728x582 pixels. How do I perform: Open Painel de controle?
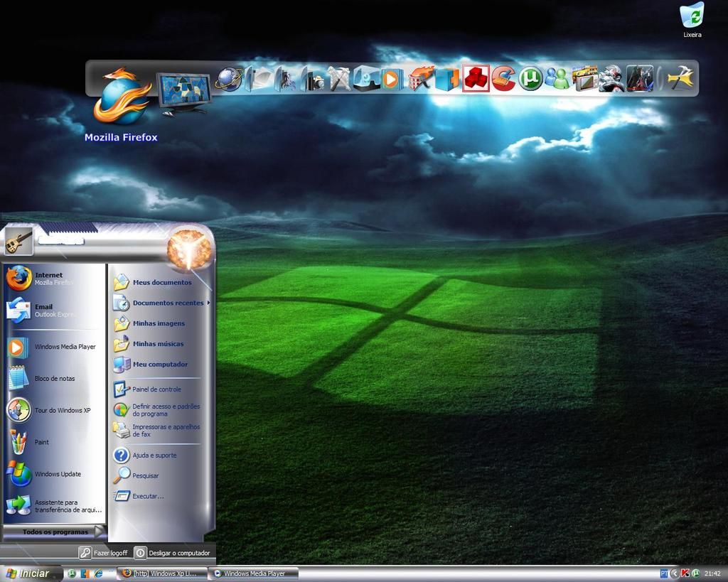click(161, 389)
